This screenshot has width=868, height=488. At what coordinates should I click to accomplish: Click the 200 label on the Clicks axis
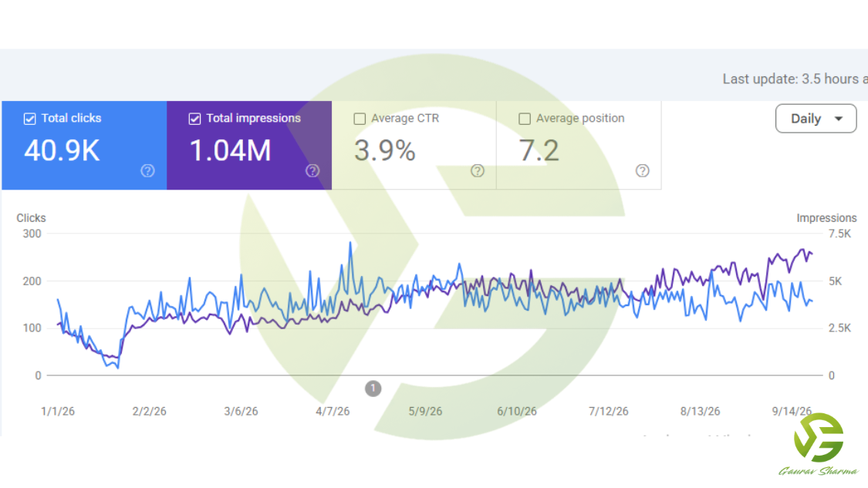coord(32,281)
